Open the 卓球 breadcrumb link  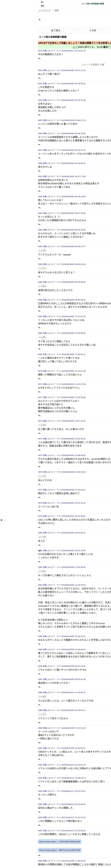57,10
